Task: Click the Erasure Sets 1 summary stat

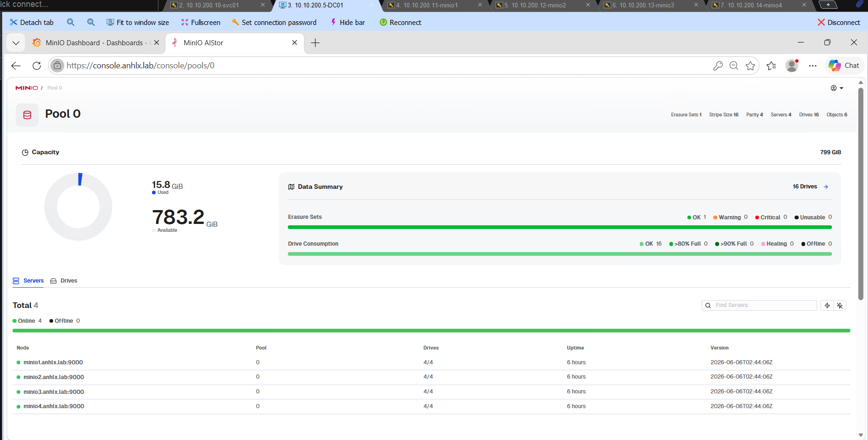Action: [x=686, y=115]
